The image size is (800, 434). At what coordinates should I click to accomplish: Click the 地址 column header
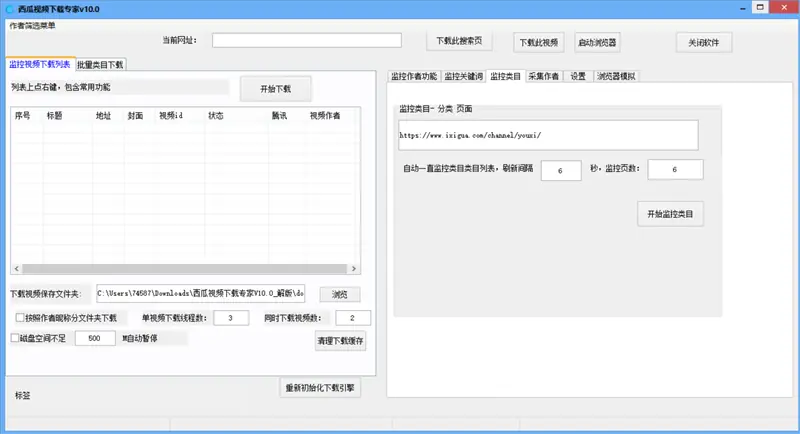108,116
